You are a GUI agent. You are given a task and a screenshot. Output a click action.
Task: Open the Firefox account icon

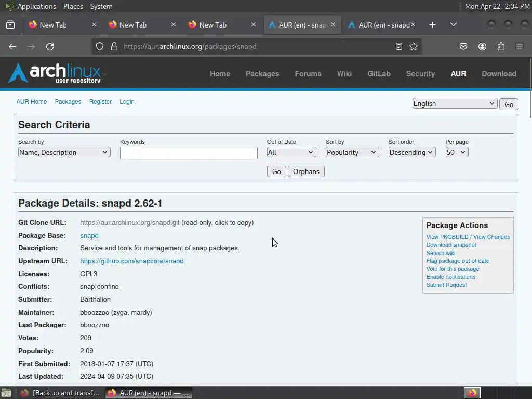pyautogui.click(x=482, y=46)
